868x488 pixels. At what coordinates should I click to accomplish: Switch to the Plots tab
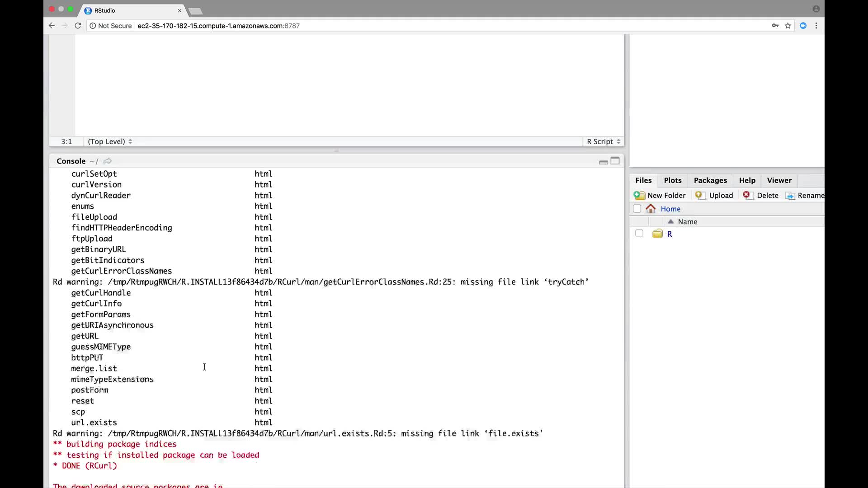672,180
